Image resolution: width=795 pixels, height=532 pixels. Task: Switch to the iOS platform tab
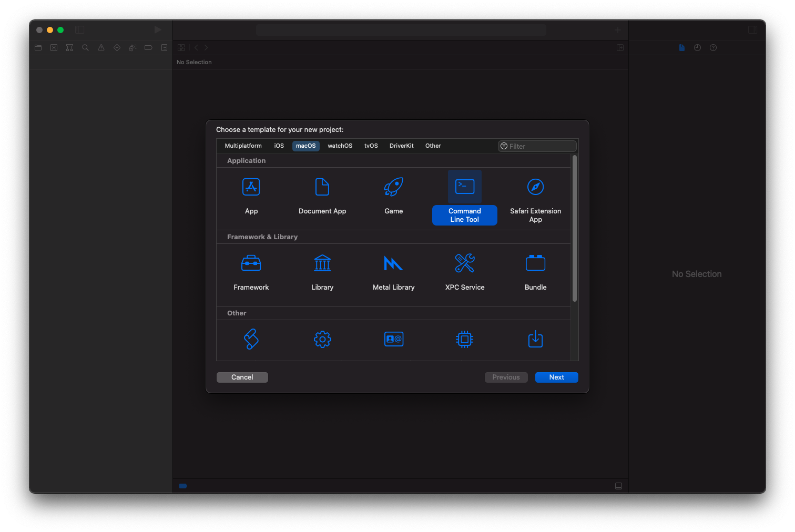[x=279, y=146]
